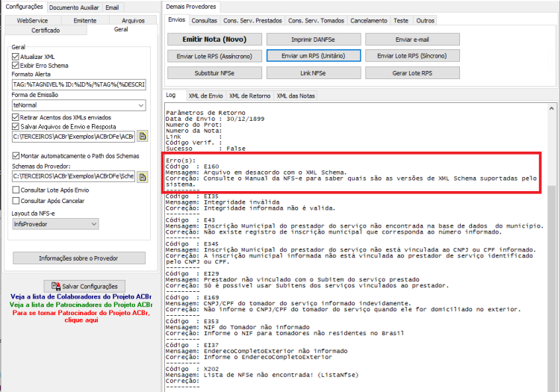Click into the Formato Alerta text field
The width and height of the screenshot is (560, 392).
(x=79, y=84)
